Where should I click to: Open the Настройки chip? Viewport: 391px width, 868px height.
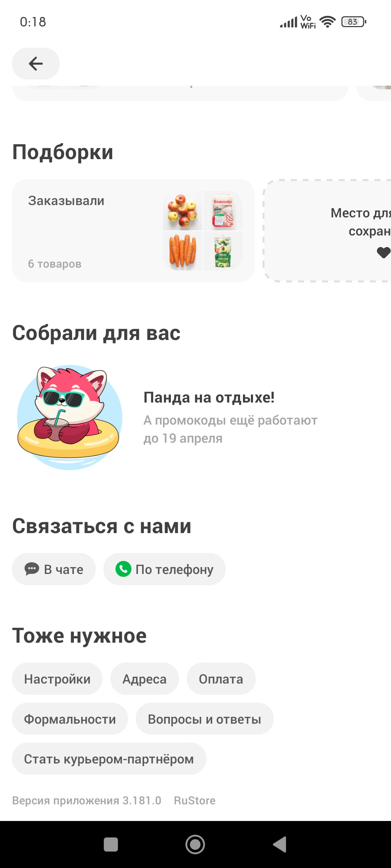point(57,679)
